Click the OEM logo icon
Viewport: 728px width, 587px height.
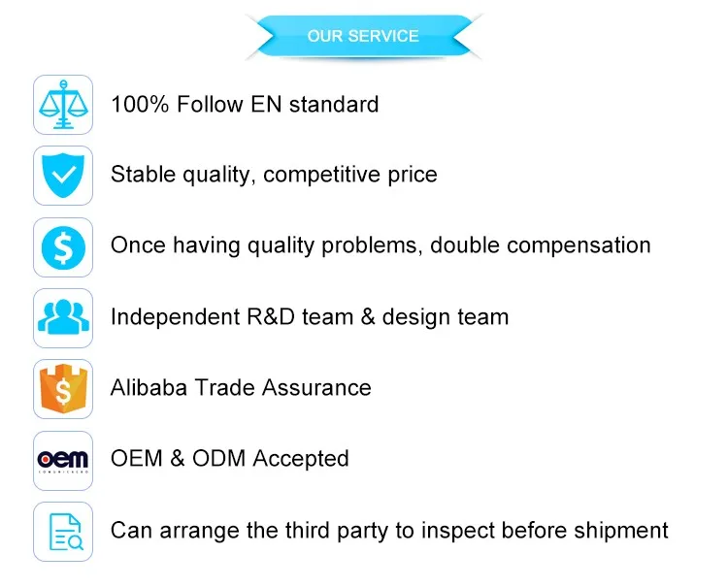63,461
